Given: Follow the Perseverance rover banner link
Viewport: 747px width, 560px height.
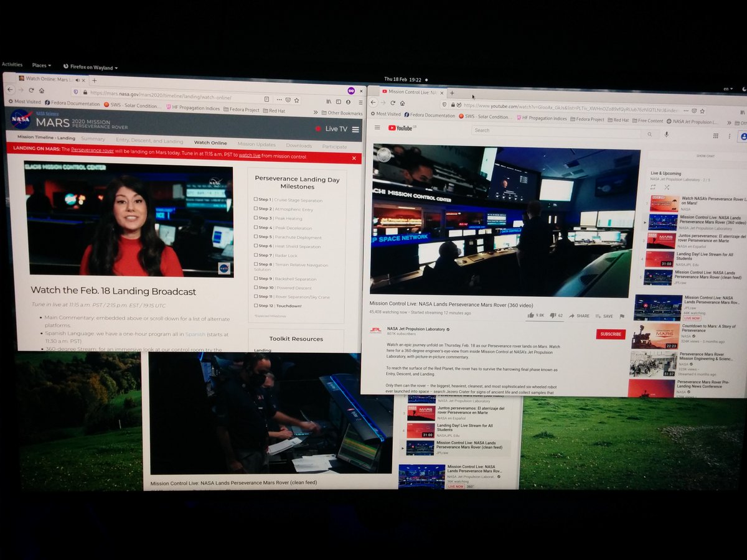Looking at the screenshot, I should click(x=92, y=150).
